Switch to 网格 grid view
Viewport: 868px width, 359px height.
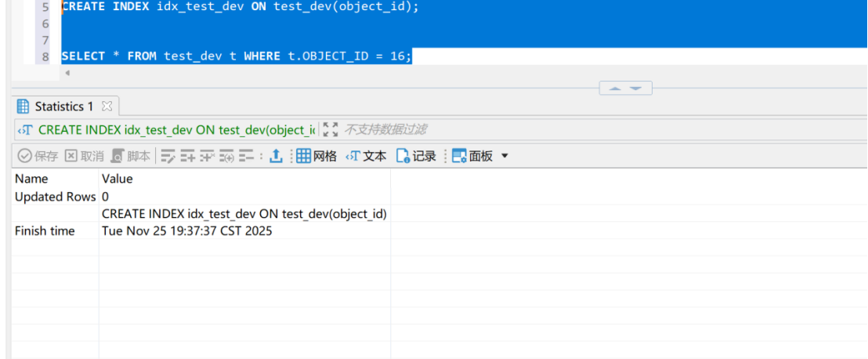click(x=316, y=156)
